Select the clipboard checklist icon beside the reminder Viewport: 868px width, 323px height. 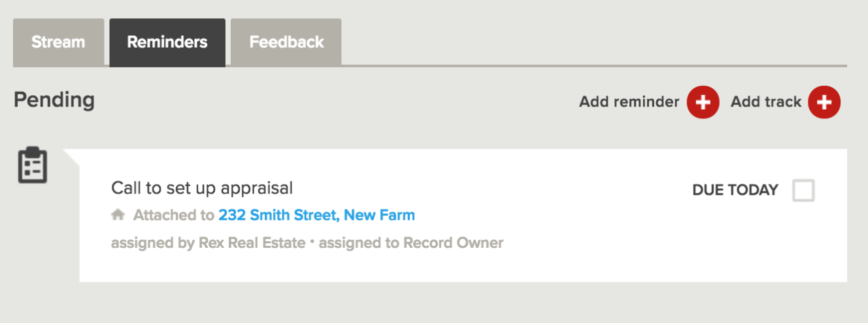click(33, 165)
